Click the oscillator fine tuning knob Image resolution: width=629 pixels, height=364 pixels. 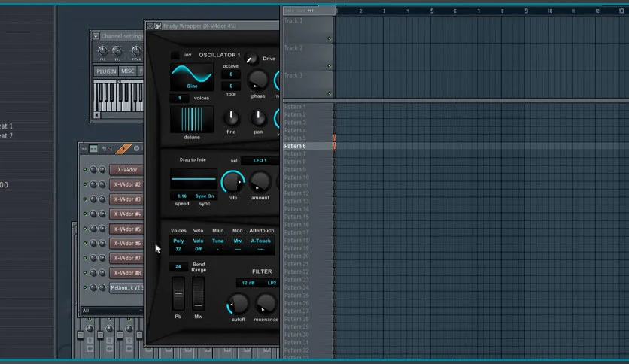pos(231,118)
